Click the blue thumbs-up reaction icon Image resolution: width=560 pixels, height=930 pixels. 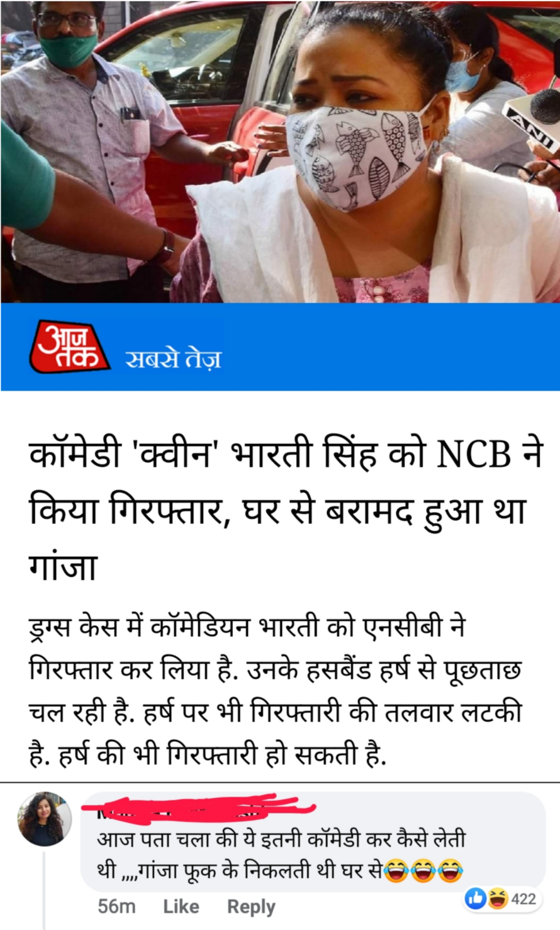[x=476, y=899]
